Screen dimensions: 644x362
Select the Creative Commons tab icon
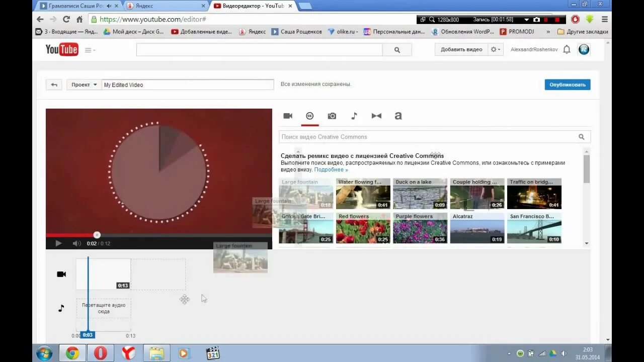310,116
